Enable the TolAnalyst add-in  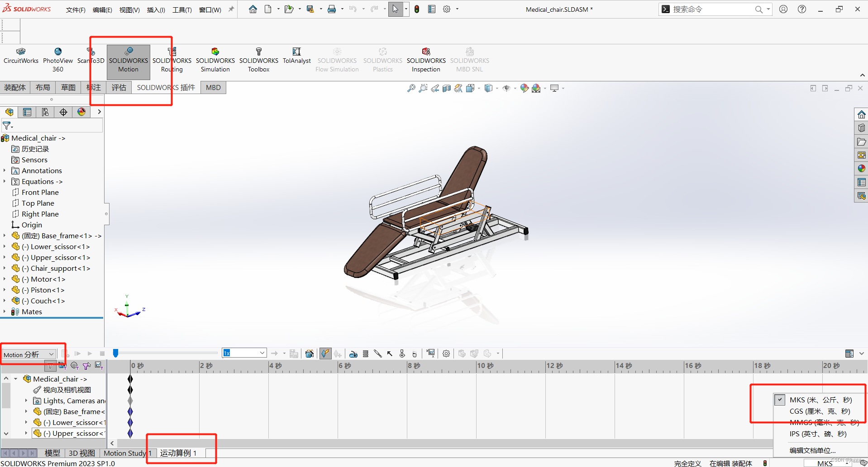coord(297,57)
